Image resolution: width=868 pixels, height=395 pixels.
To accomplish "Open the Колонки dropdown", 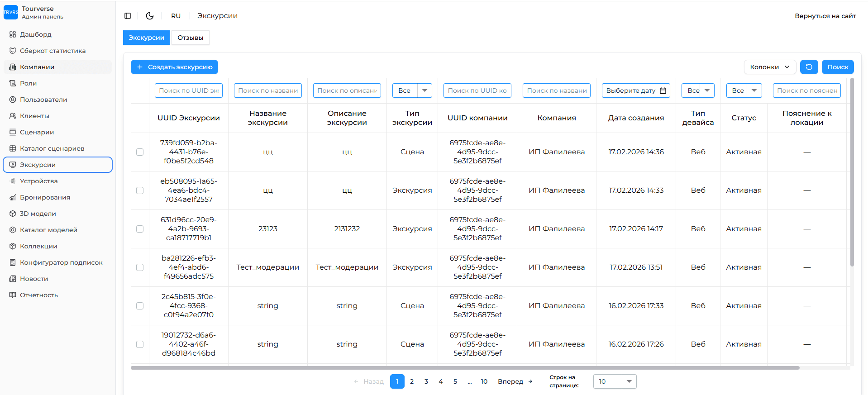I will coord(769,67).
